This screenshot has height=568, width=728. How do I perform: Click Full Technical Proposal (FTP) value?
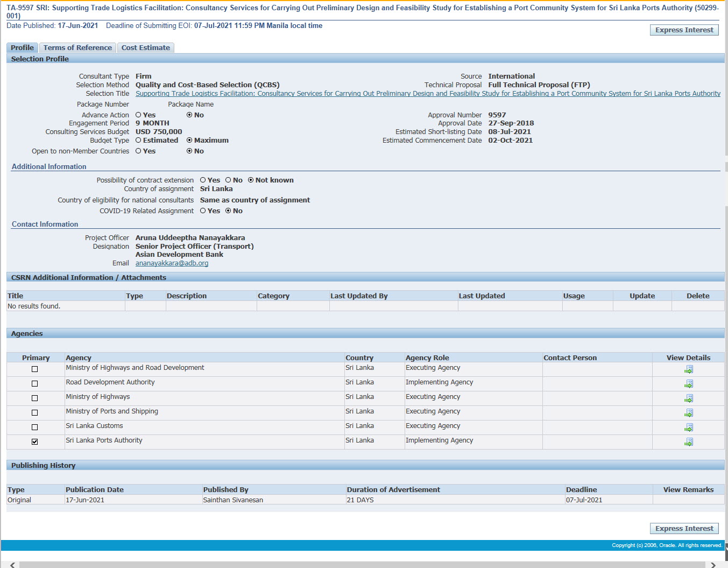[539, 85]
